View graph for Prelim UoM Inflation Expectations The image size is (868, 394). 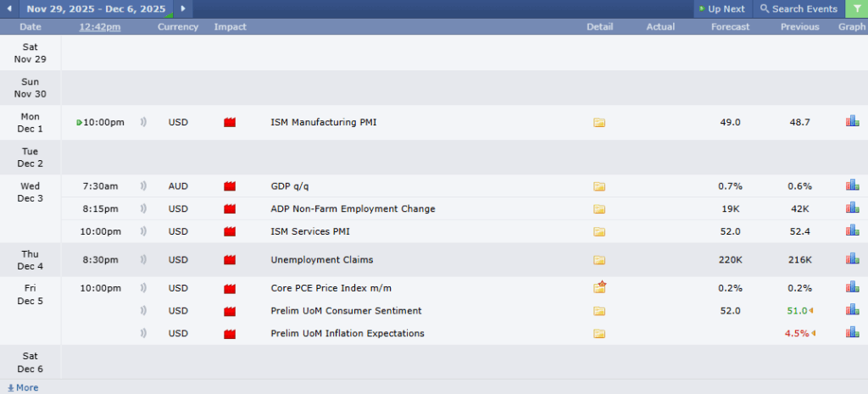(x=852, y=333)
